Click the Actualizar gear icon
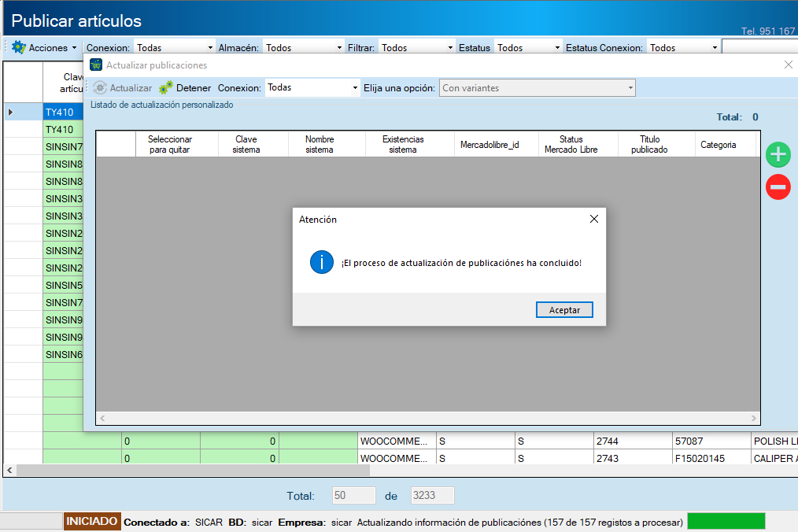The width and height of the screenshot is (798, 532). point(100,87)
